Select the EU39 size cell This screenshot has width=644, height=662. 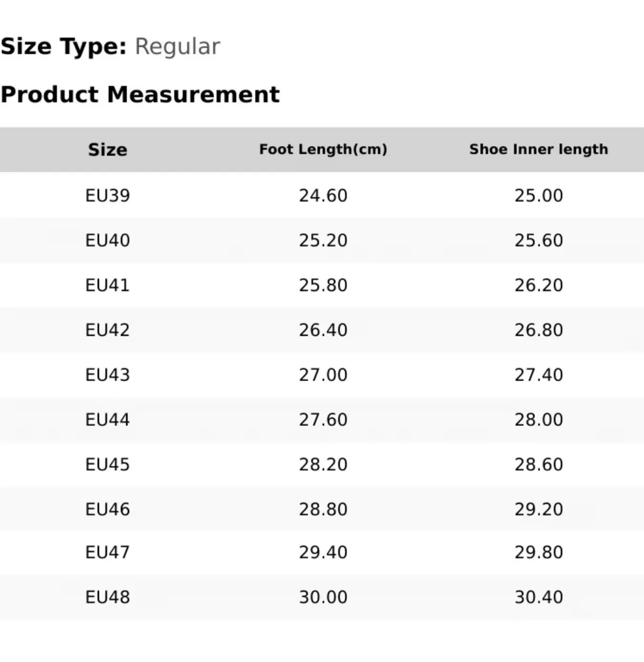pyautogui.click(x=107, y=196)
